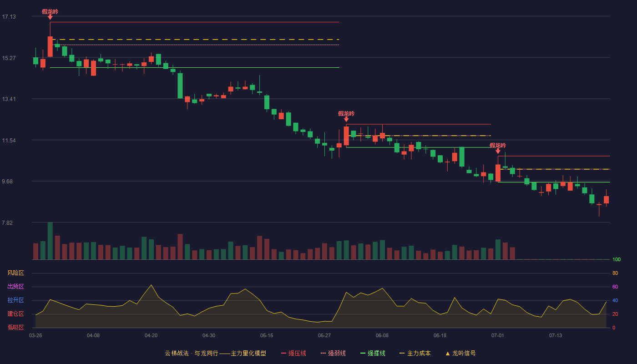This screenshot has width=637, height=364.
Task: Click the 04-08 date label
Action: (x=93, y=335)
